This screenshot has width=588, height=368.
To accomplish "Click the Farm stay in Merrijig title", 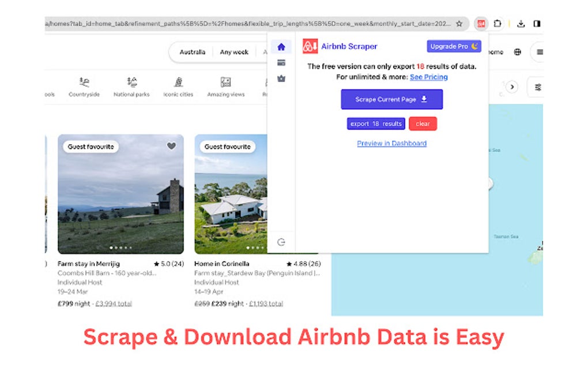I will coord(89,264).
